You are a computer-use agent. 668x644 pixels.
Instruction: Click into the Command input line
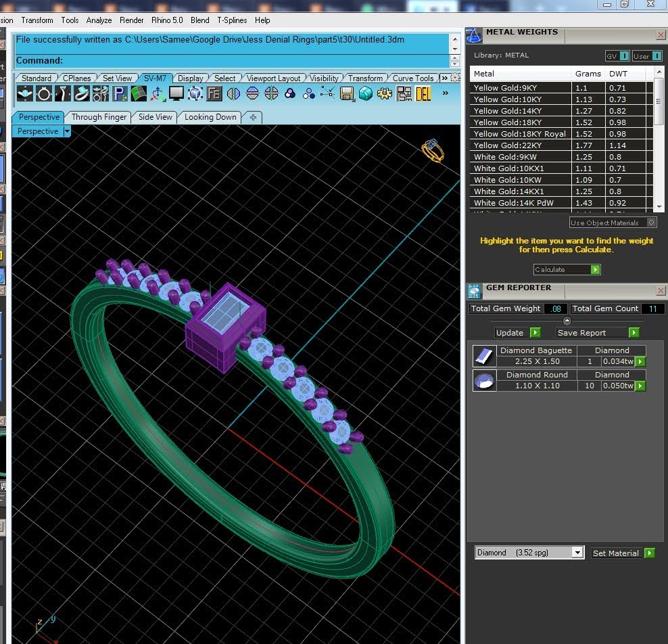pyautogui.click(x=232, y=60)
